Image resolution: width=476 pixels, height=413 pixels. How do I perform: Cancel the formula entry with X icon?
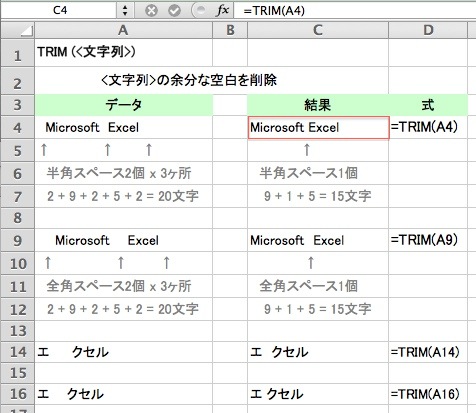(151, 11)
